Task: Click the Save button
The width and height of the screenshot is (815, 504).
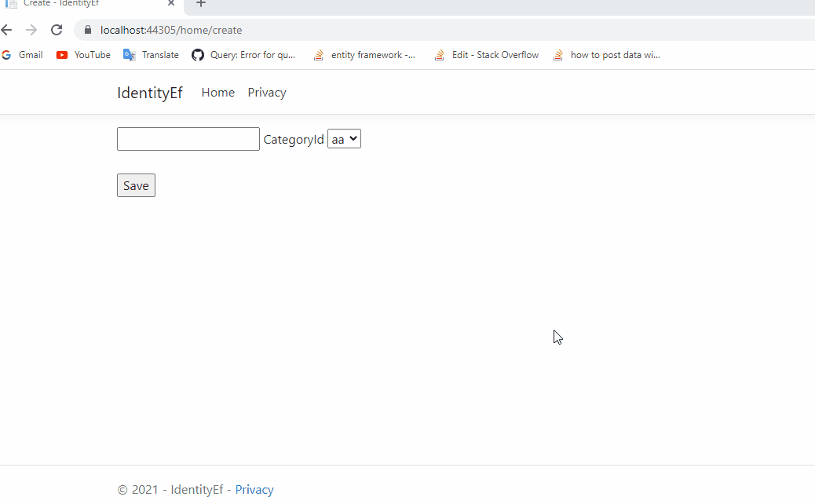Action: click(136, 185)
